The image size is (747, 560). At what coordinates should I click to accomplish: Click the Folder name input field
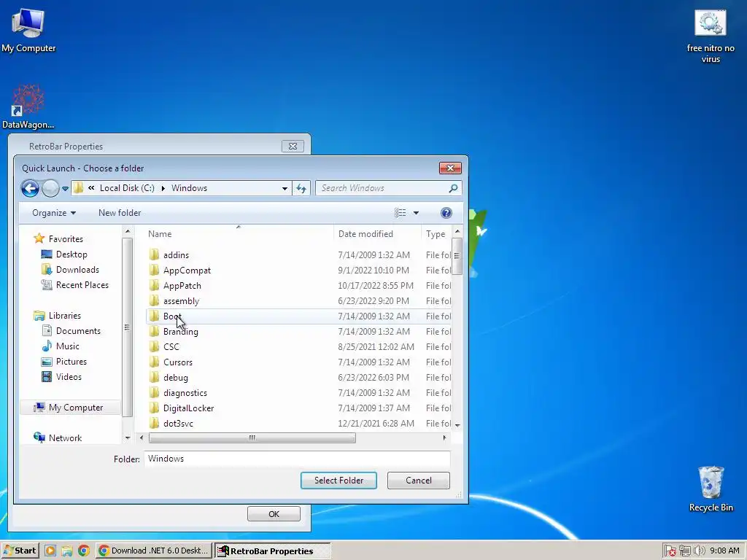tap(296, 459)
